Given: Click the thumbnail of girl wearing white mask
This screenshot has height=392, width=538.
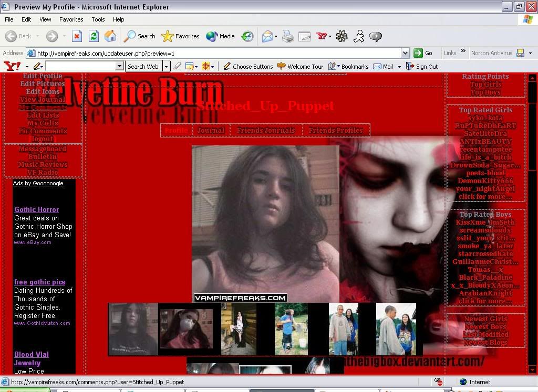Looking at the screenshot, I should 187,329.
